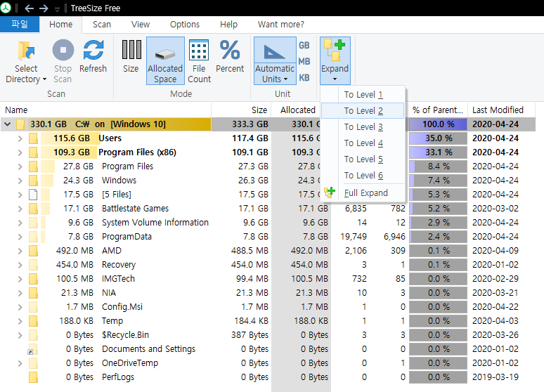This screenshot has height=392, width=544.
Task: Click the 100.0 % parent bar
Action: pos(438,124)
